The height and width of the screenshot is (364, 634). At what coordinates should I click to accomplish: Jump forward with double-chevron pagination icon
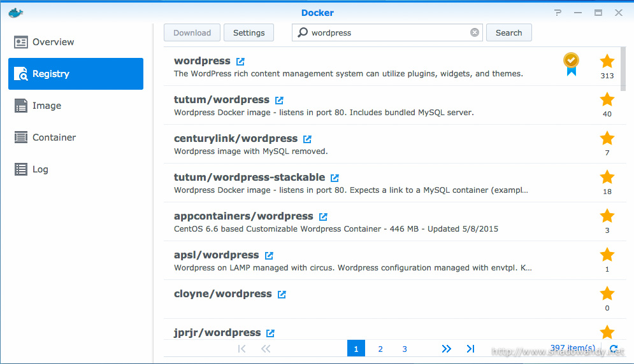pos(446,349)
